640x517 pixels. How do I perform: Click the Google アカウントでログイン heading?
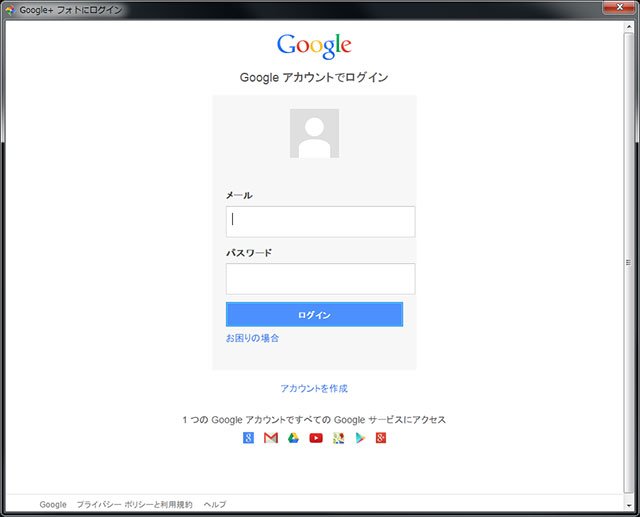click(x=314, y=77)
